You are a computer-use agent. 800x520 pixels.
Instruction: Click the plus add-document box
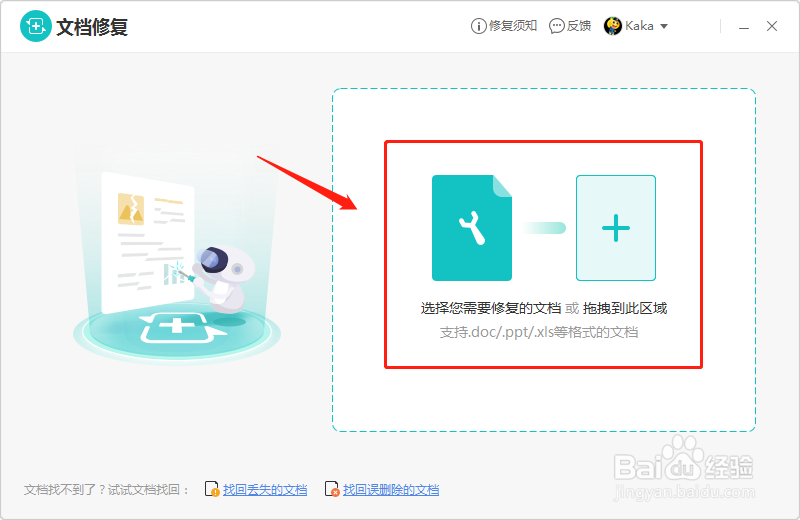point(616,228)
